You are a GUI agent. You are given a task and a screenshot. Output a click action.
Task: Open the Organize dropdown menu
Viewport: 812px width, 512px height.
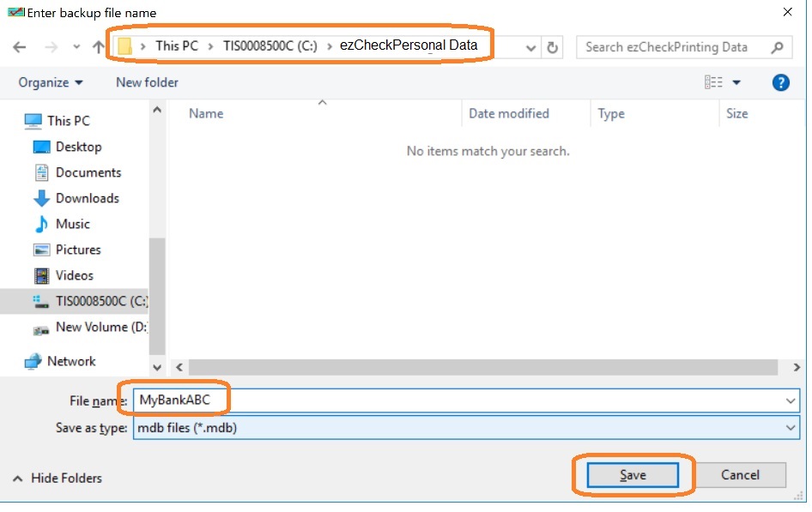pyautogui.click(x=51, y=82)
